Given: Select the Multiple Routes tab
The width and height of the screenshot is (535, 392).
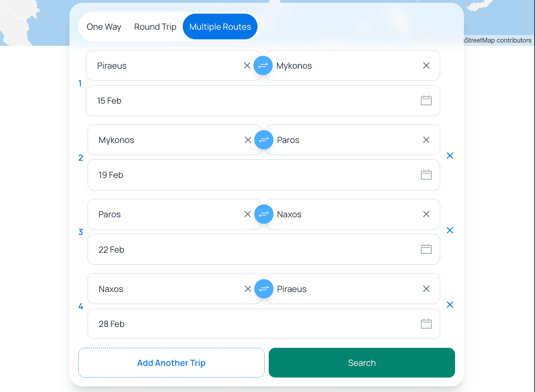Looking at the screenshot, I should coord(220,27).
